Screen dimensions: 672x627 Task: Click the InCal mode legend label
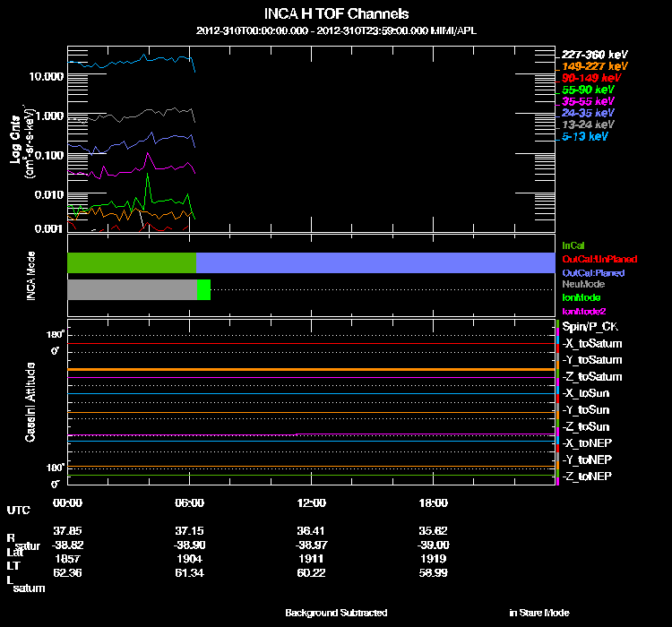coord(573,245)
